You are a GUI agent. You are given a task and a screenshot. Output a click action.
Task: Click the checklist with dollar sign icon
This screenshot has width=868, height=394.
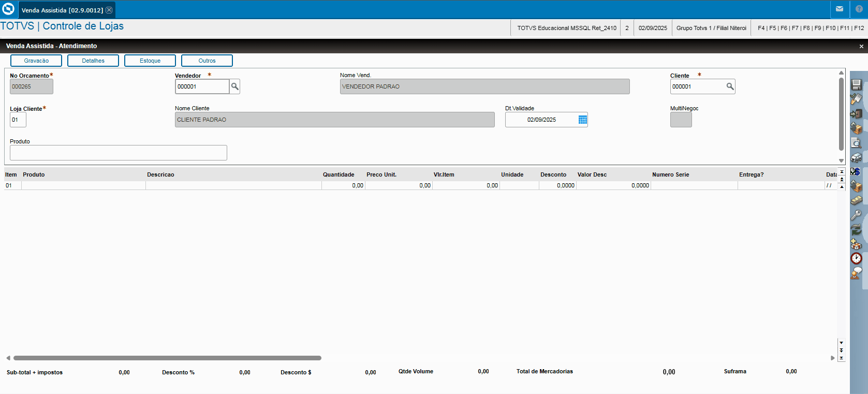pos(856,171)
